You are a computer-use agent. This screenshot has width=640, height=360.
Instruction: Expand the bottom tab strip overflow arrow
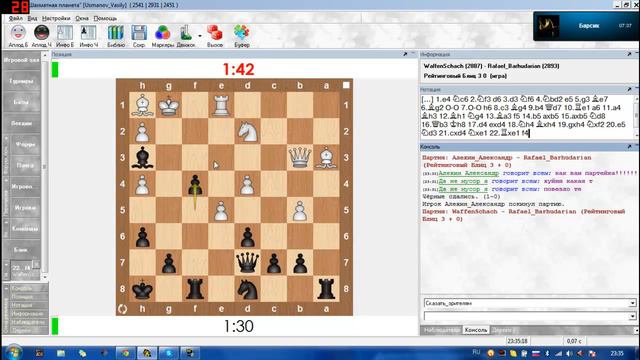636,330
